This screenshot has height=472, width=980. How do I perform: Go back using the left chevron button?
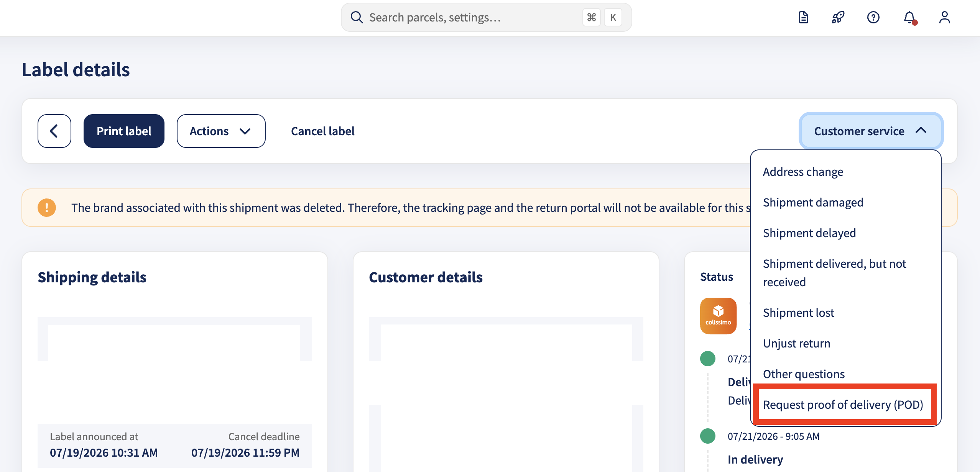click(x=54, y=131)
